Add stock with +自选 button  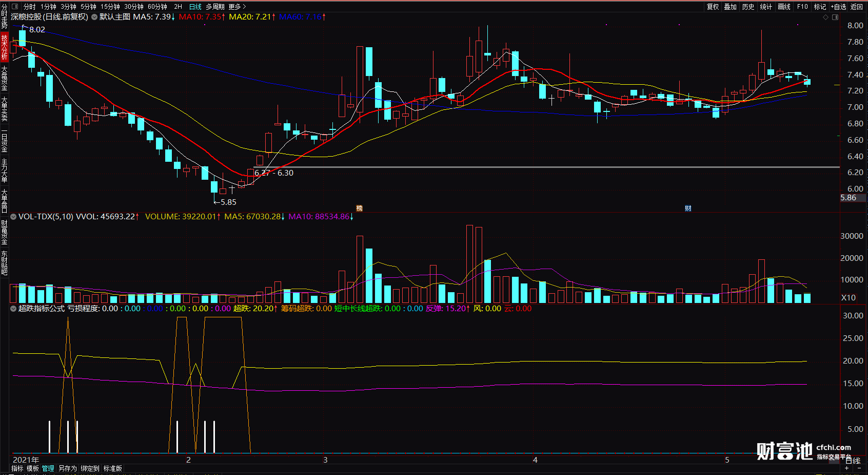point(838,7)
